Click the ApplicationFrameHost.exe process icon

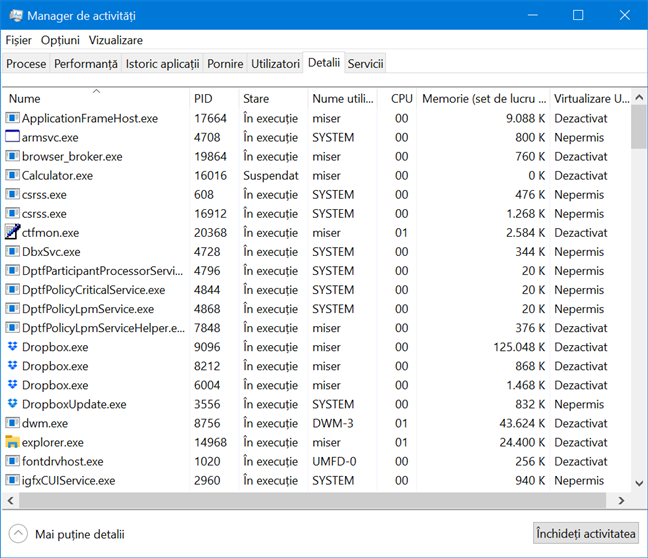coord(12,118)
